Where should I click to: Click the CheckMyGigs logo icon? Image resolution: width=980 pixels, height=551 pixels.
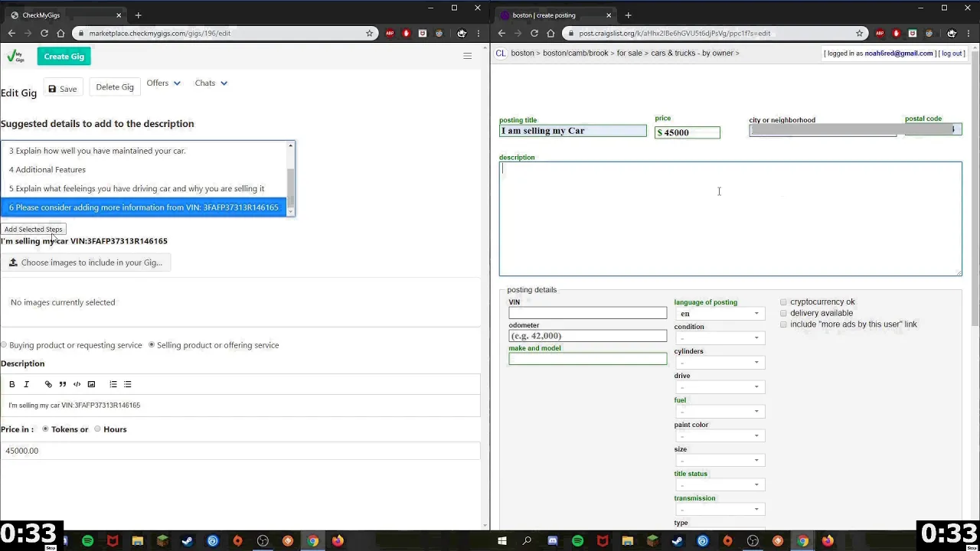(x=15, y=56)
